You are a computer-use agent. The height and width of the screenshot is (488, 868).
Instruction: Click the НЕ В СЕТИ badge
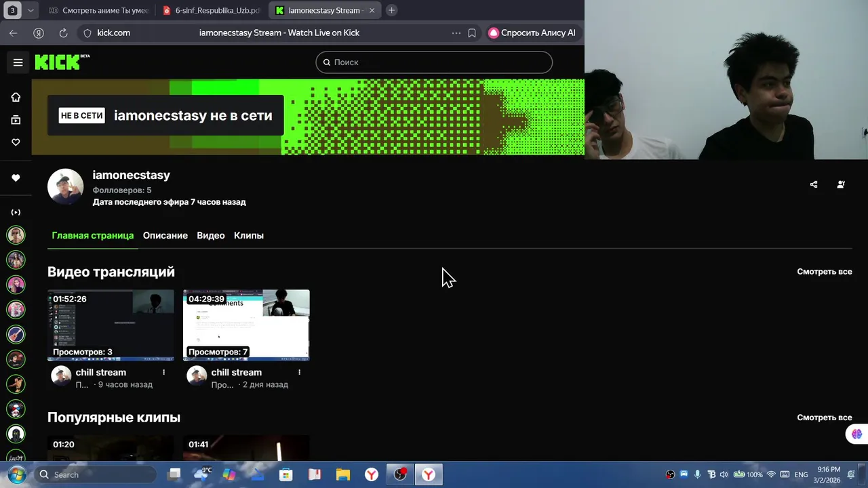tap(82, 116)
